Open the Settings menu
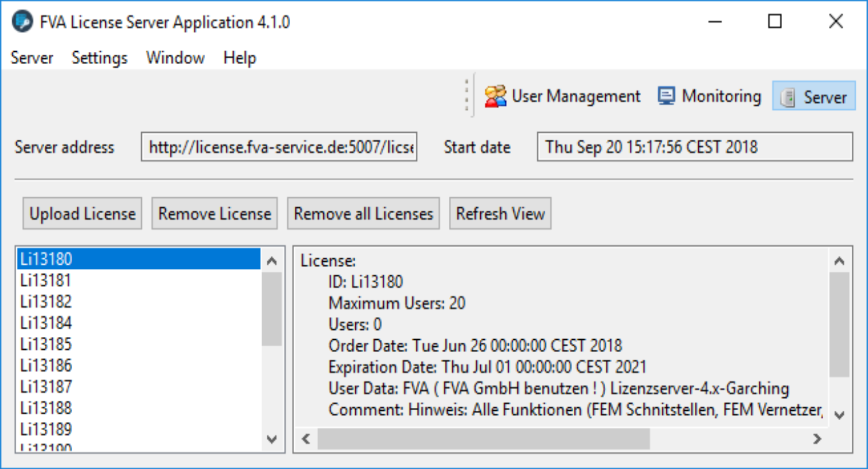This screenshot has height=469, width=868. (x=99, y=58)
